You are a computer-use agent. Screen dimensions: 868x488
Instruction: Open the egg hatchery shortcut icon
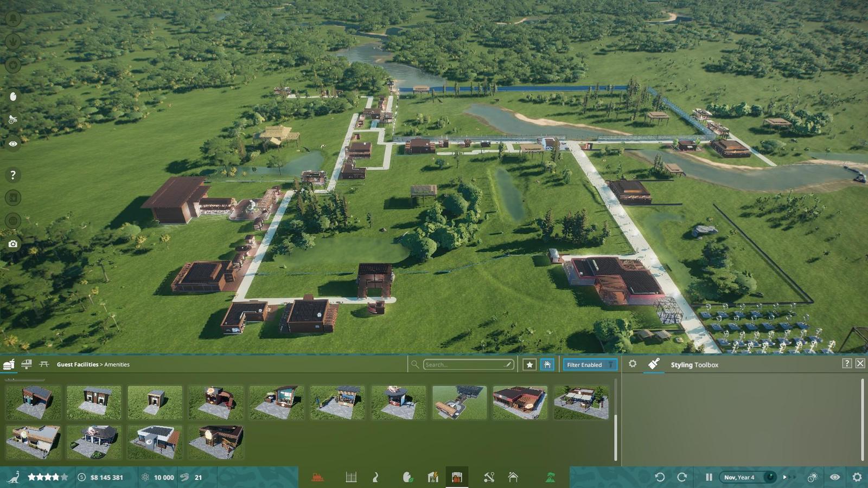click(12, 97)
